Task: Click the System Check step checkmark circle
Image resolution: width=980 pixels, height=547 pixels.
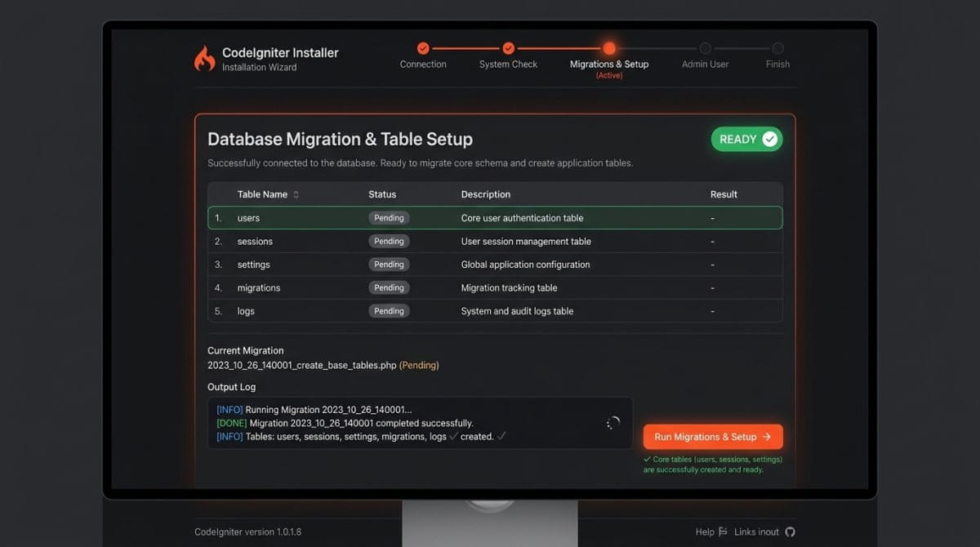Action: coord(508,48)
